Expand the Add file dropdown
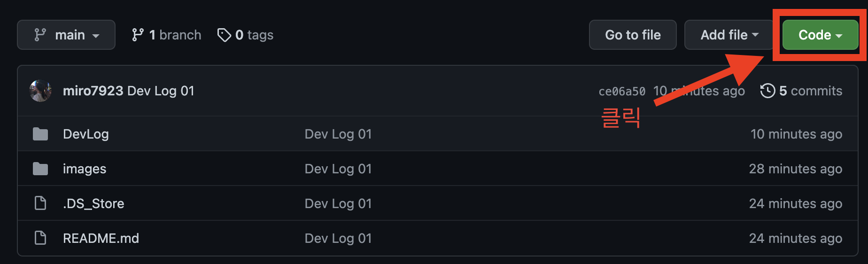Viewport: 868px width, 264px height. pos(729,35)
